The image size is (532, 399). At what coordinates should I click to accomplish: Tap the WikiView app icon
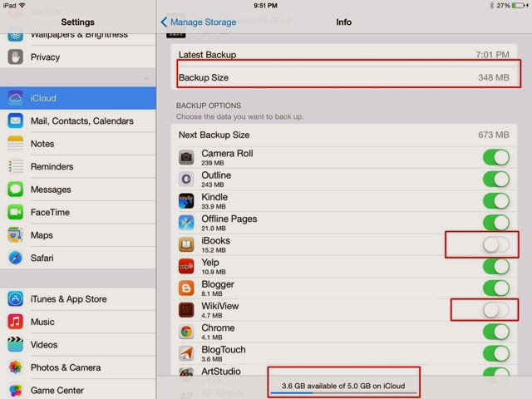(x=186, y=310)
